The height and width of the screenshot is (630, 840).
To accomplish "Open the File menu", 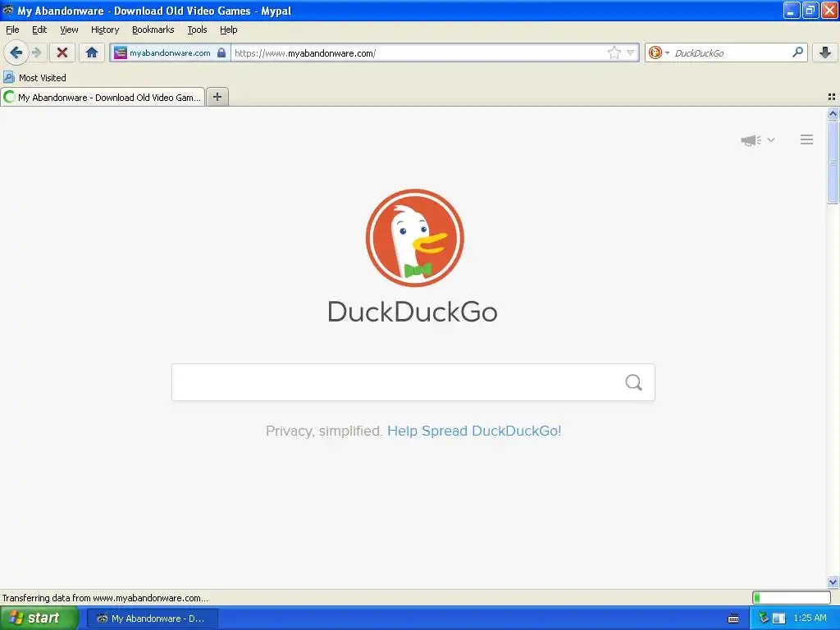I will pos(12,30).
